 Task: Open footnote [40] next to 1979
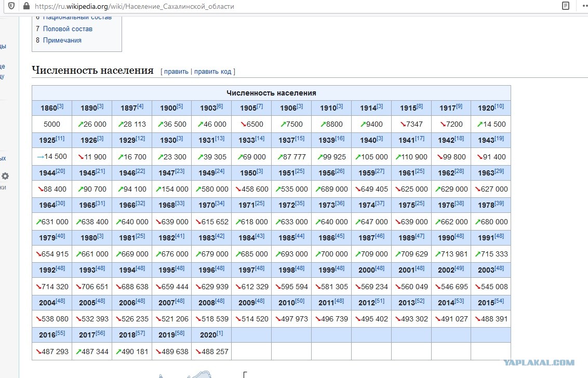click(x=60, y=236)
